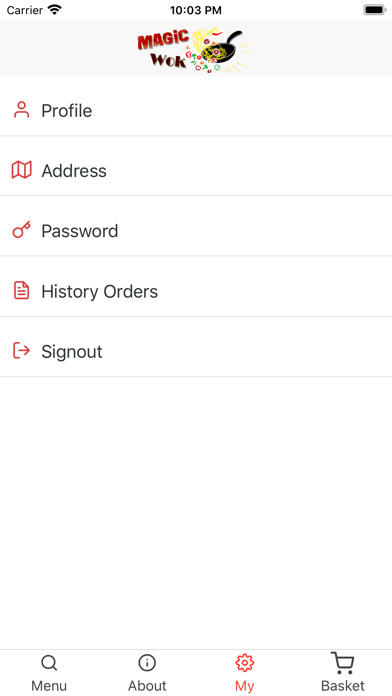Tap the gear icon above My
This screenshot has height=696, width=392.
245,663
